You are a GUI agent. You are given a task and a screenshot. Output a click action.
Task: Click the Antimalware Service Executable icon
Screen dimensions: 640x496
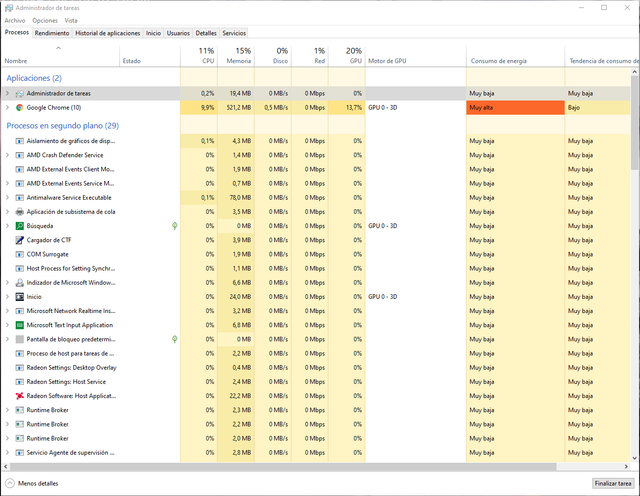tap(19, 198)
